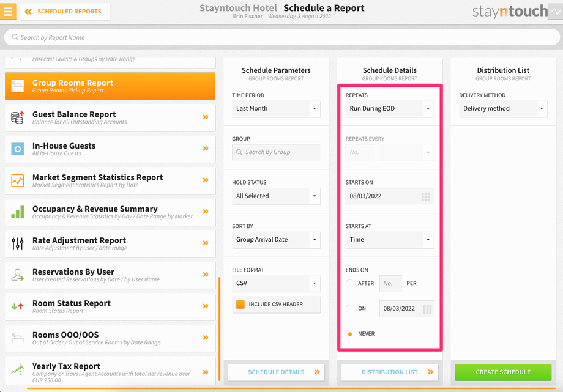Click the Rooms OOO/OOS bed icon
Viewport: 563px width, 392px height.
(x=17, y=338)
